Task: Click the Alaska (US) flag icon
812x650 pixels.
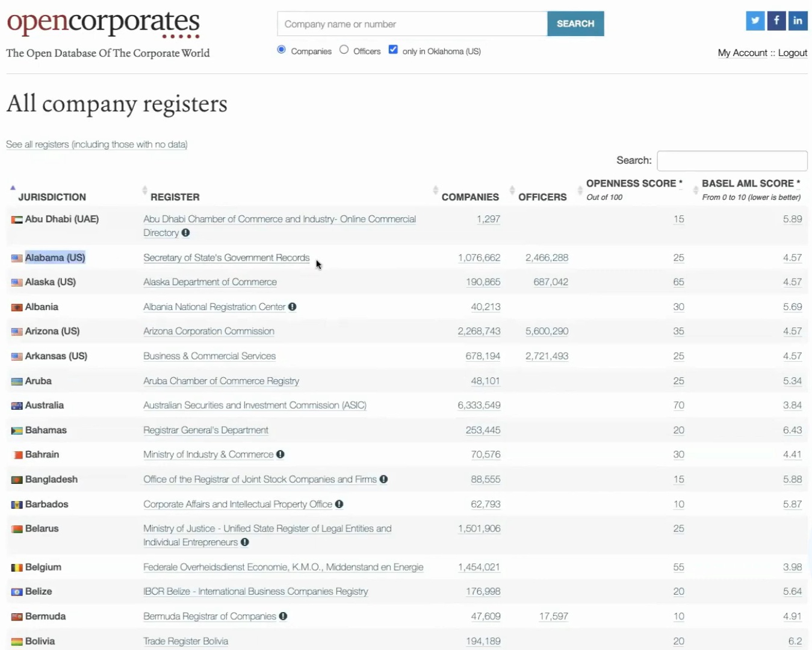Action: click(17, 282)
